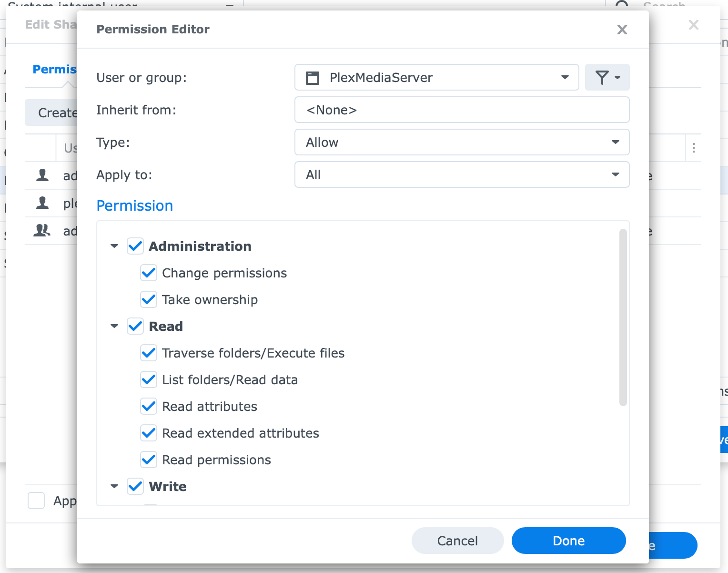The height and width of the screenshot is (573, 728).
Task: Click the 'User or group:' label
Action: 142,78
